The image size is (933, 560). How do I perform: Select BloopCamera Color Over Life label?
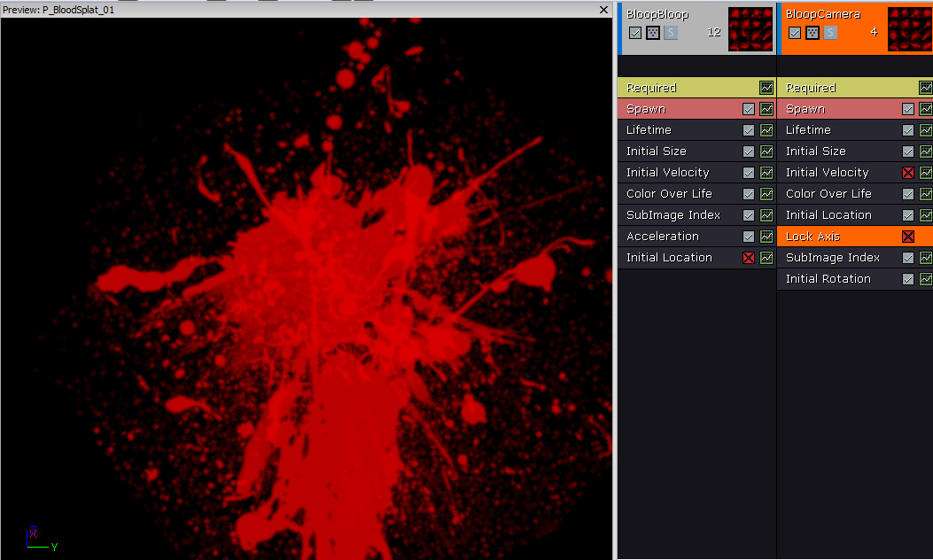click(828, 193)
